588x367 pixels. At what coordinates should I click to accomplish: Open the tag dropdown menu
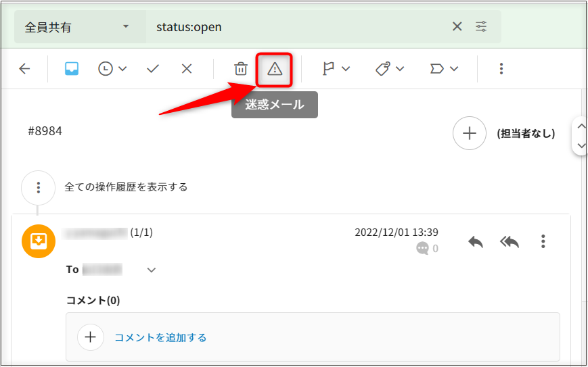point(390,68)
